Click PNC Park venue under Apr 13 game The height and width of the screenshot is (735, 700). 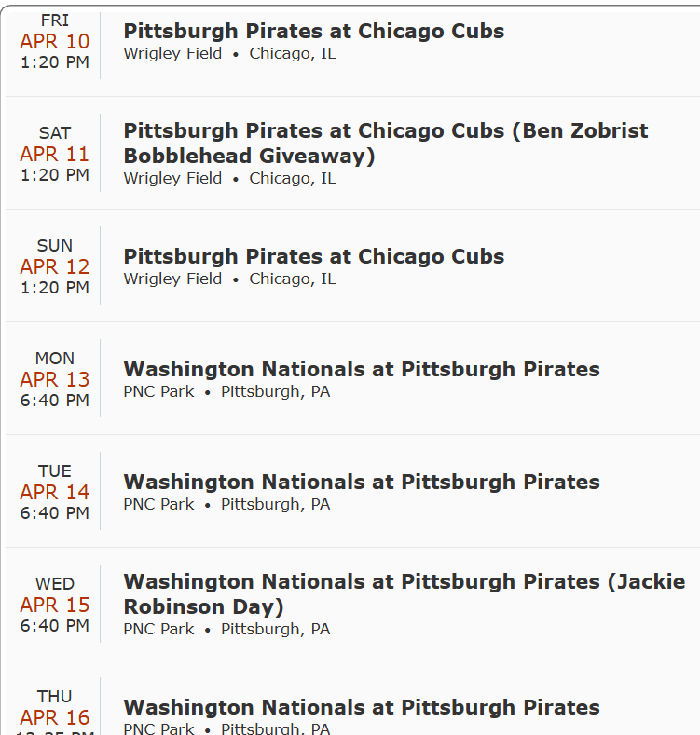tap(158, 392)
